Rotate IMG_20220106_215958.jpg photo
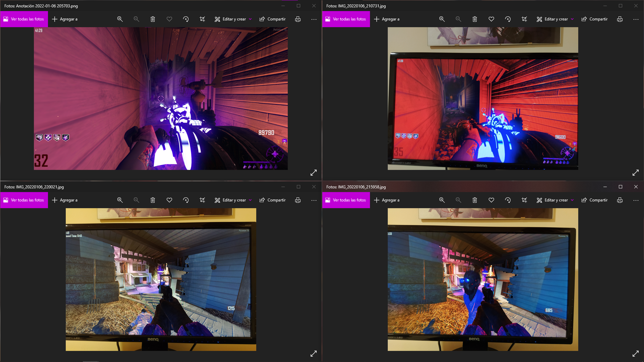This screenshot has height=362, width=644. (x=508, y=200)
